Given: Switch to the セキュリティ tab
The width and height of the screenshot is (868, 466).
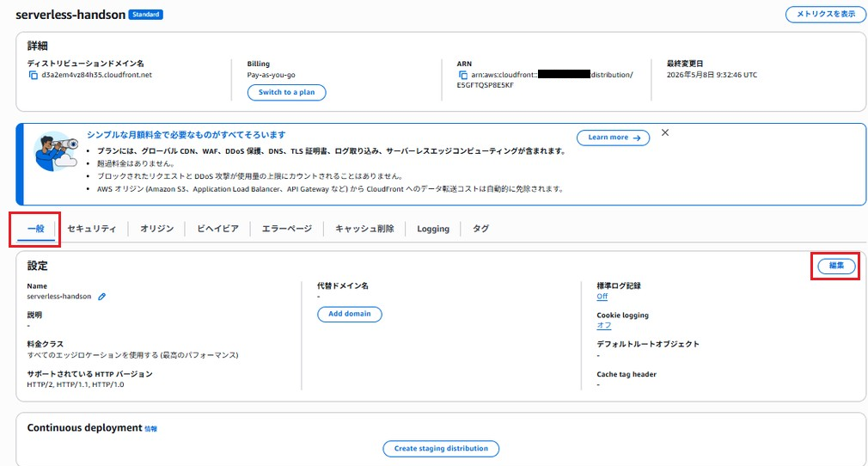Looking at the screenshot, I should tap(92, 229).
